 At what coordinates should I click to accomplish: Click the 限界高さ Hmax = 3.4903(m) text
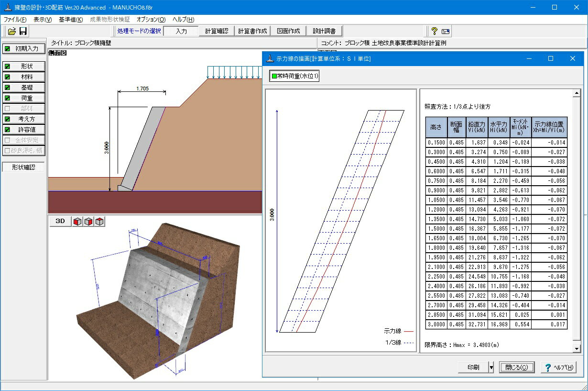pos(462,345)
